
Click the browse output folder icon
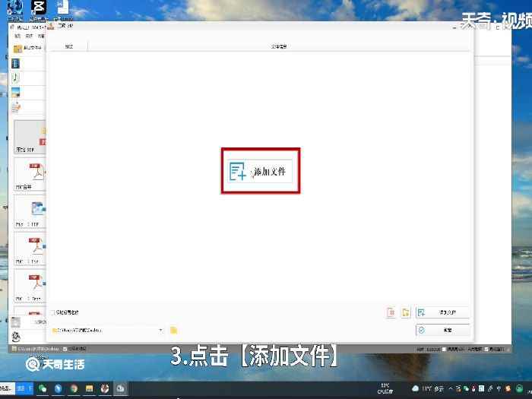pyautogui.click(x=174, y=330)
